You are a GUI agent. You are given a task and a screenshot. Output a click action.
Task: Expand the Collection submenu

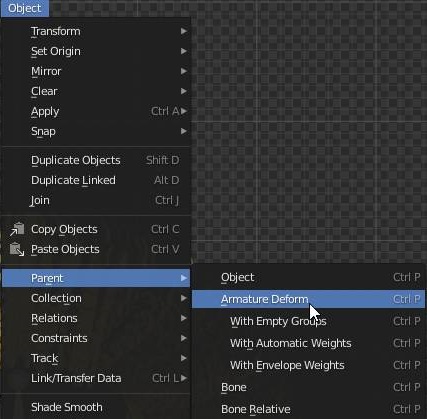click(96, 298)
